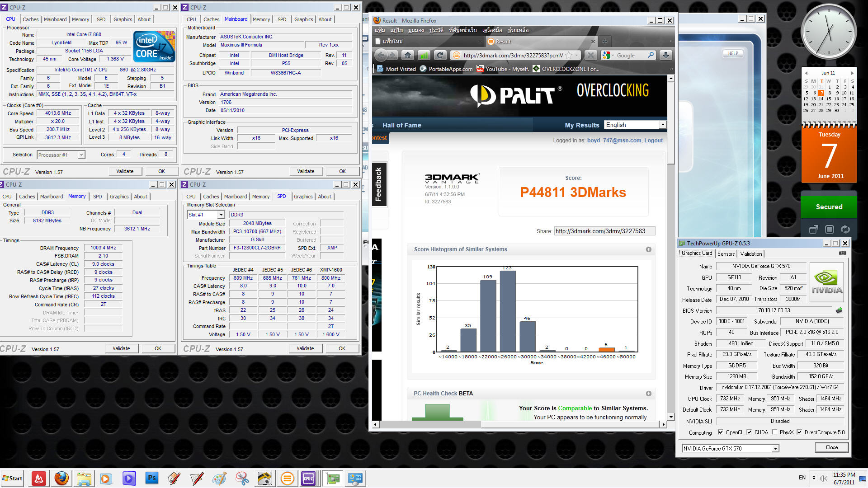This screenshot has height=488, width=868.
Task: Click the Logout link
Action: pos(653,141)
